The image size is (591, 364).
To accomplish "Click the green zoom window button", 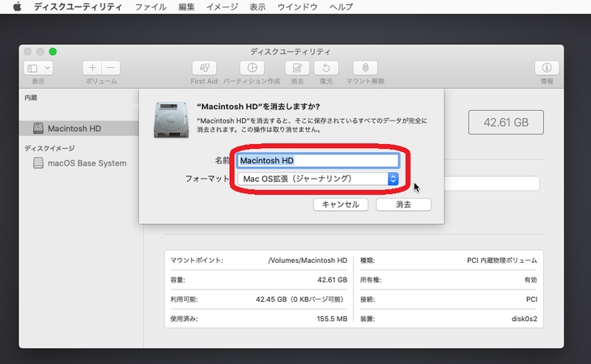I will pos(53,52).
